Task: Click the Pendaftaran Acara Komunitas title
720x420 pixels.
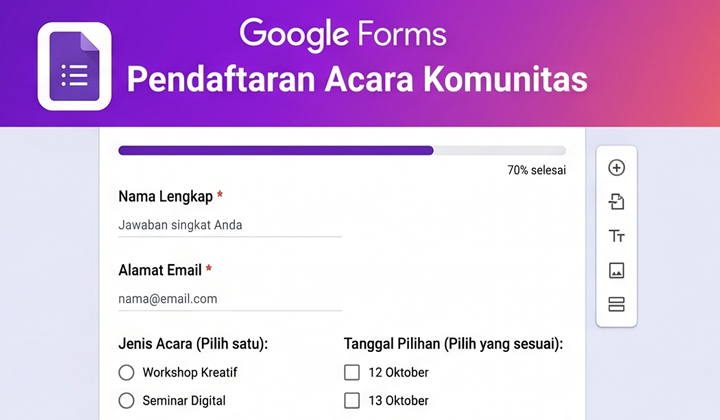Action: (x=357, y=80)
